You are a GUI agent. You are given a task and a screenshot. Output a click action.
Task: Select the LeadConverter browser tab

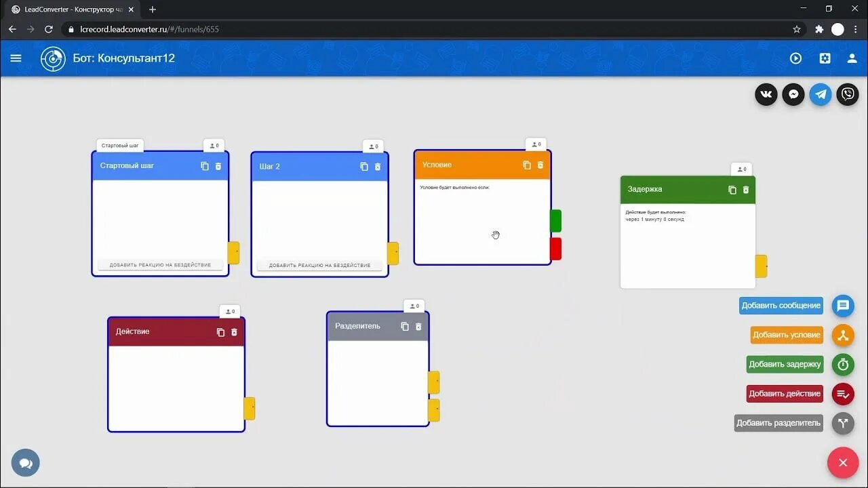72,9
